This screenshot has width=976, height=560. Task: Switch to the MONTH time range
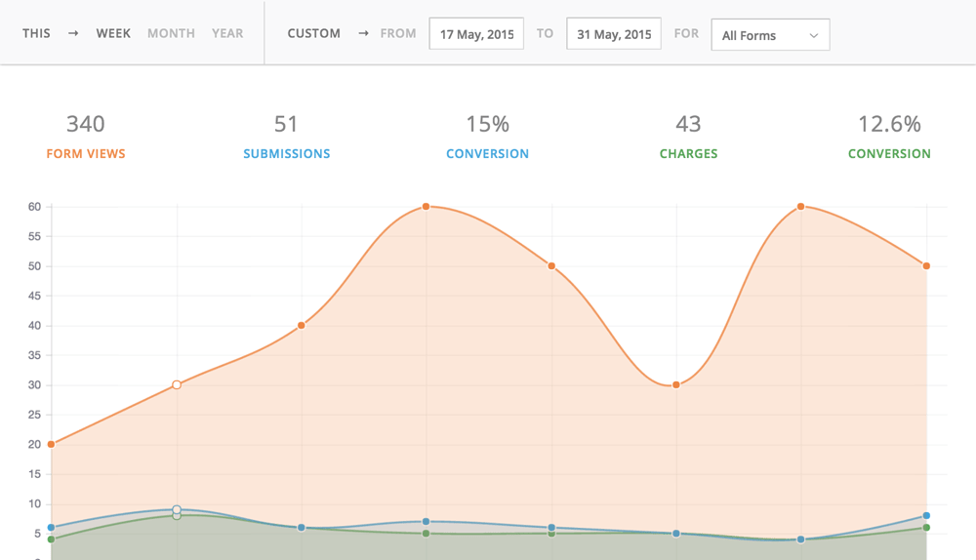[x=171, y=33]
